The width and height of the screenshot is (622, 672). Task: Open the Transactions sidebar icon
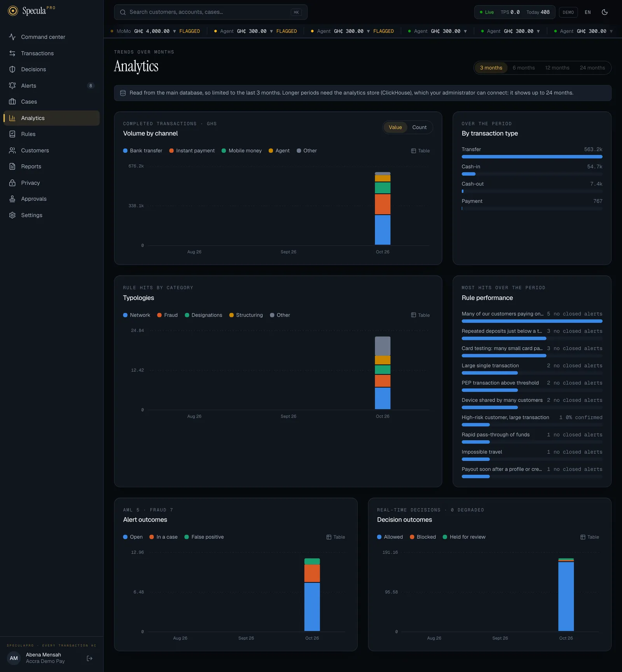coord(12,53)
